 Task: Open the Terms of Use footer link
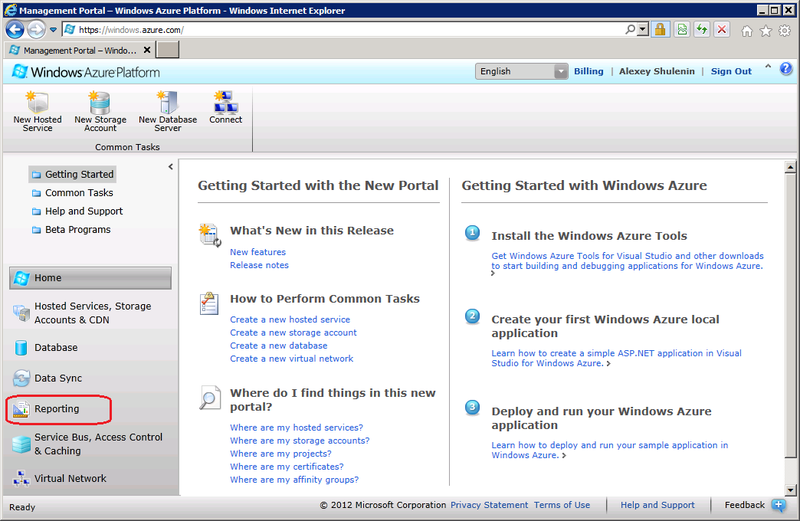(562, 505)
